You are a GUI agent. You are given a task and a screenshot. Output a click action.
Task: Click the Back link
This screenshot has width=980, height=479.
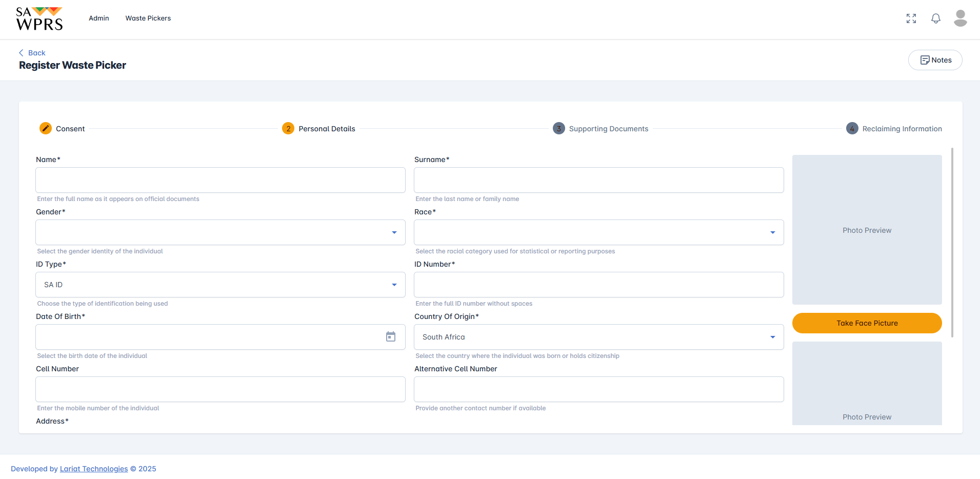[37, 53]
